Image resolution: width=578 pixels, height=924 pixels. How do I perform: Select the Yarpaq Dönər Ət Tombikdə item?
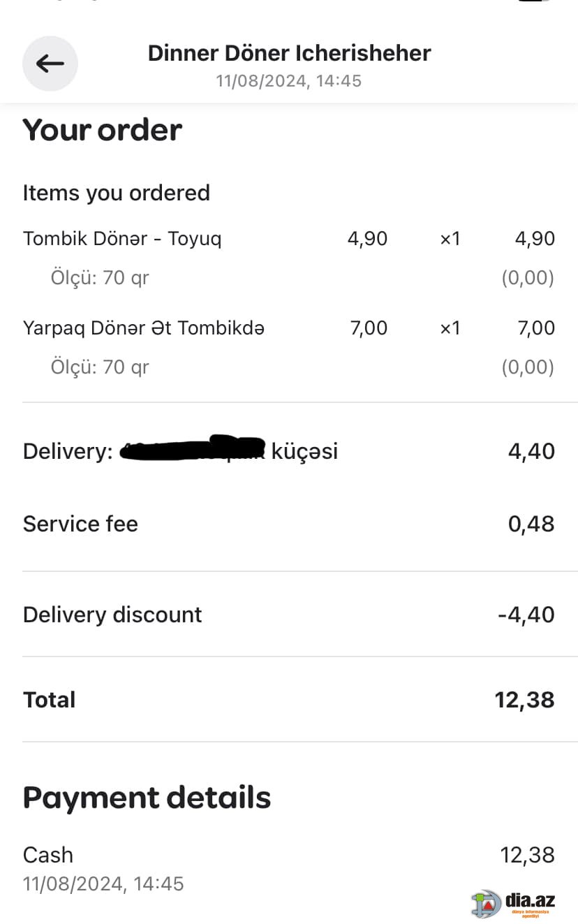pos(144,328)
